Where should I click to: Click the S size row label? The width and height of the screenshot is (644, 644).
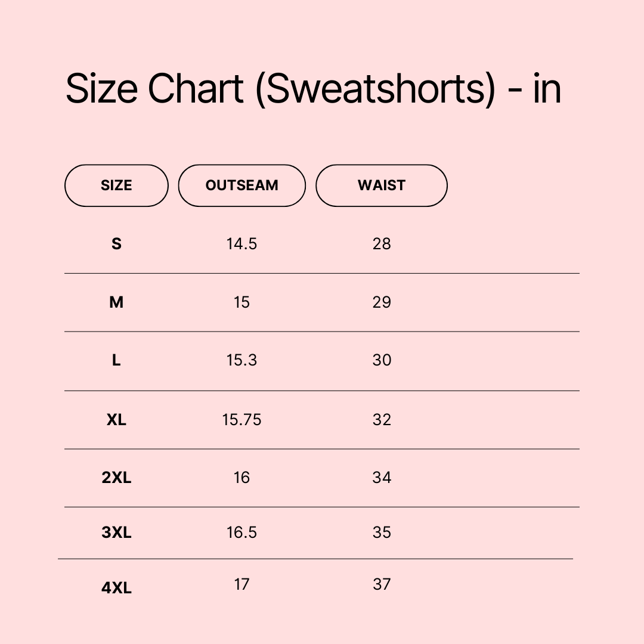click(x=116, y=244)
